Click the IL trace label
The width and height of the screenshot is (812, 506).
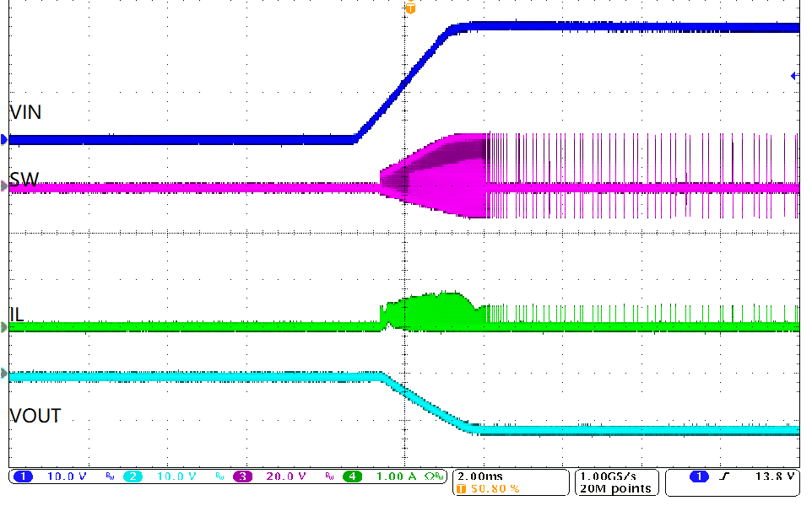point(15,314)
